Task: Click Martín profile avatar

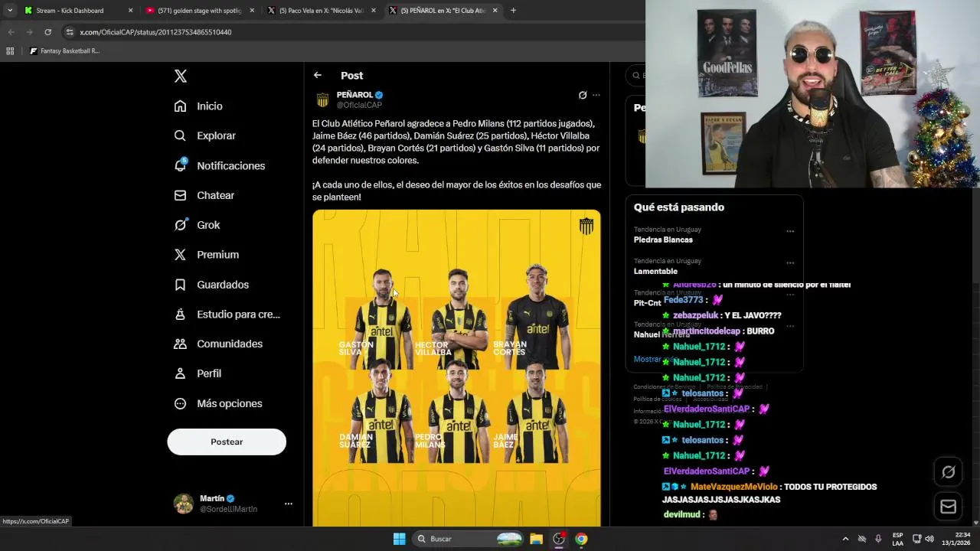Action: click(x=184, y=504)
